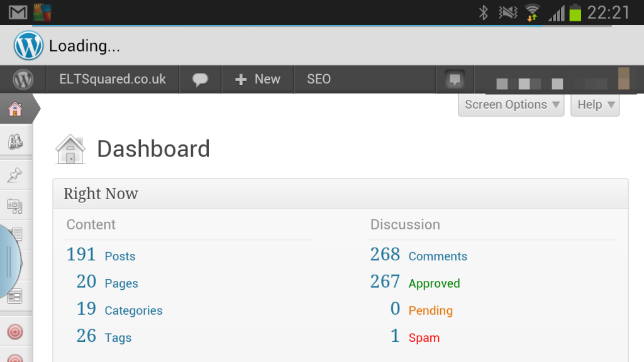
Task: Open the WordPress logo menu in admin bar
Action: [x=23, y=79]
